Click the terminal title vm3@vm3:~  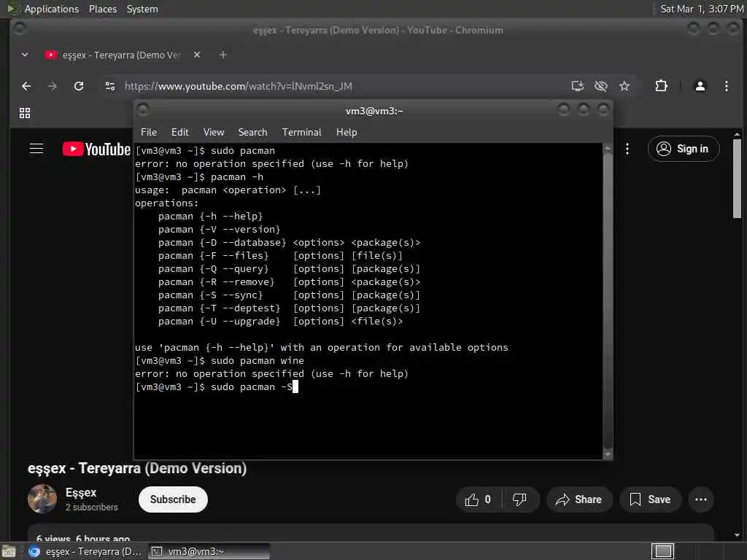point(374,111)
